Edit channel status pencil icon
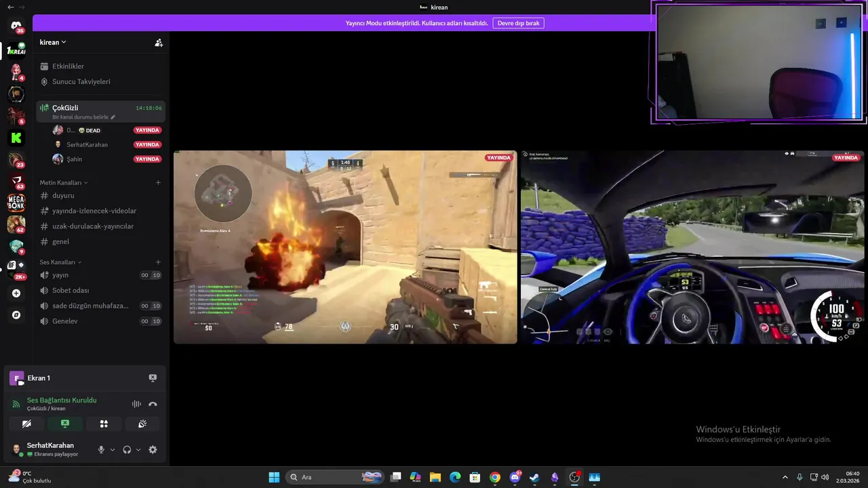Image resolution: width=868 pixels, height=488 pixels. [x=113, y=117]
